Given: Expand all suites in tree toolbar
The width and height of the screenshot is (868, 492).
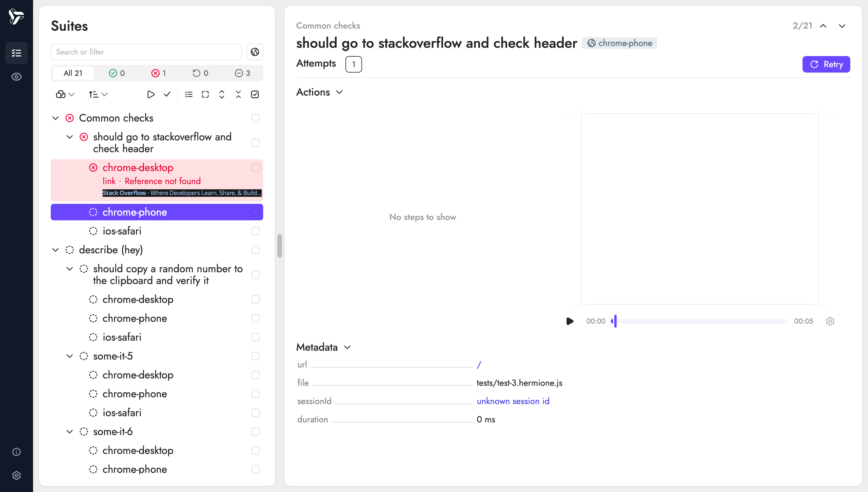Looking at the screenshot, I should (222, 95).
